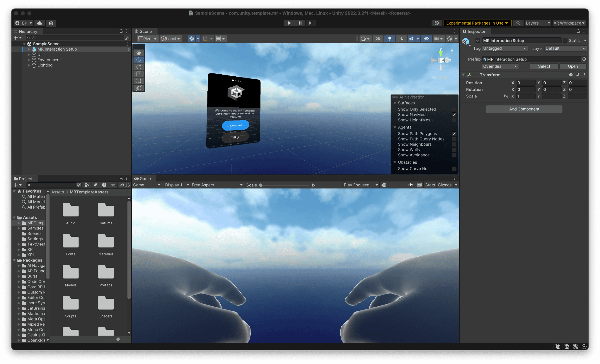Open the Stats overlay in the Game view
Screen dimensions: 600x364
[430, 185]
